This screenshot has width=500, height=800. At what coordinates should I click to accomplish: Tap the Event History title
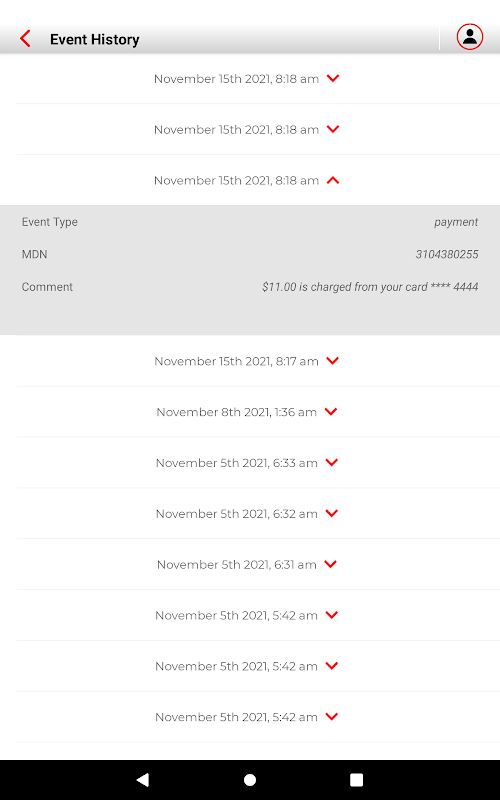pyautogui.click(x=94, y=39)
